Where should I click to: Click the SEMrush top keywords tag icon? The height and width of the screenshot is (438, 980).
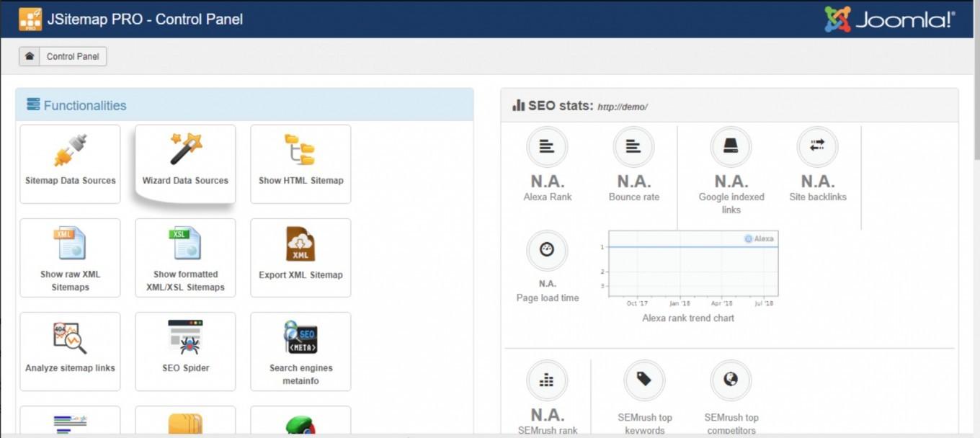tap(644, 380)
